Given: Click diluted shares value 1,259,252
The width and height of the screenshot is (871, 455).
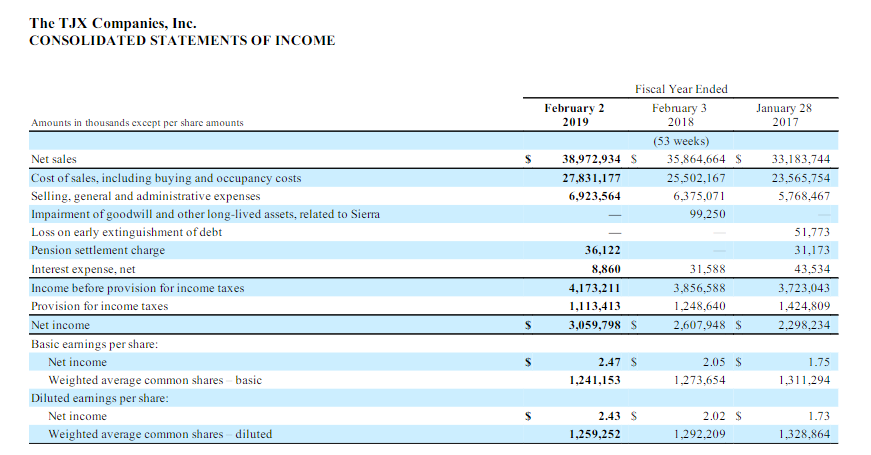Looking at the screenshot, I should 594,434.
